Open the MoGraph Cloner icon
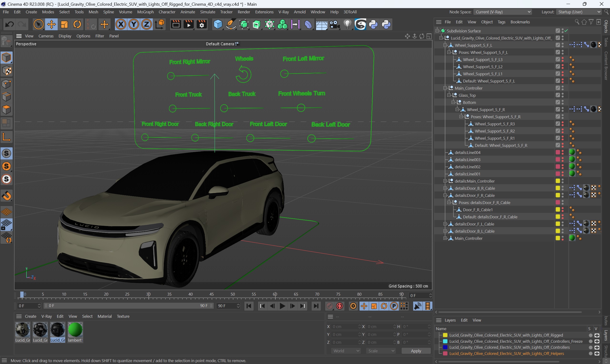This screenshot has height=364, width=610. [x=282, y=25]
